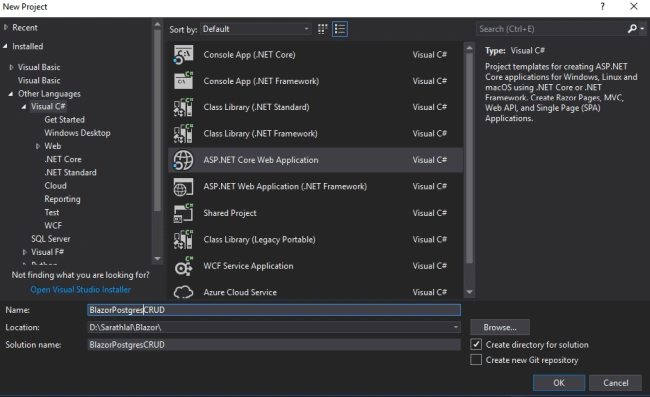
Task: Select 'Console App (.NET Core)' template name
Action: pyautogui.click(x=250, y=55)
